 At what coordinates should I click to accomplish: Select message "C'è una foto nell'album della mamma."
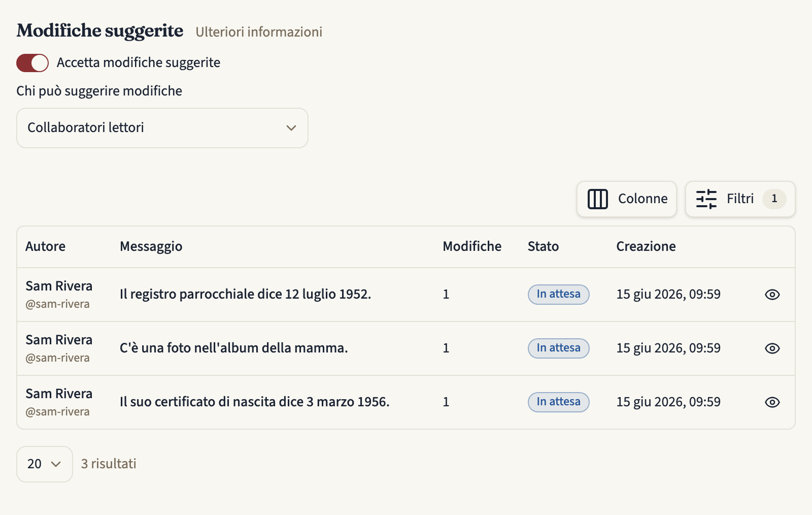point(234,348)
